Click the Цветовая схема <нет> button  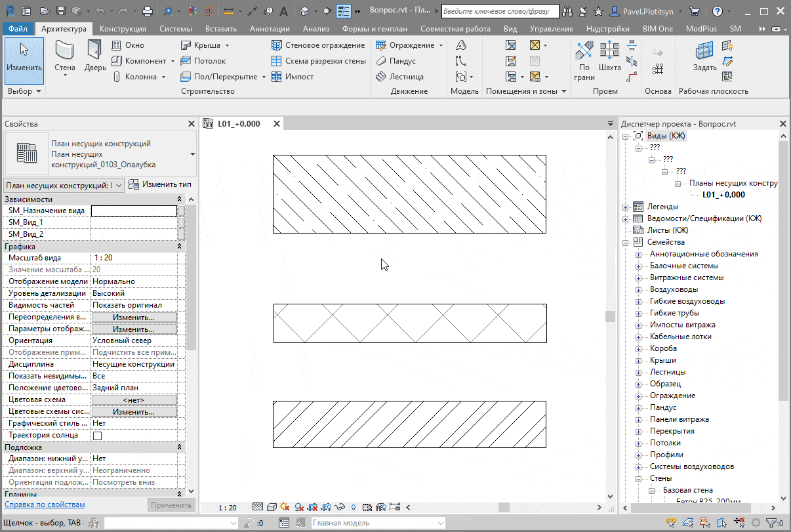click(134, 400)
